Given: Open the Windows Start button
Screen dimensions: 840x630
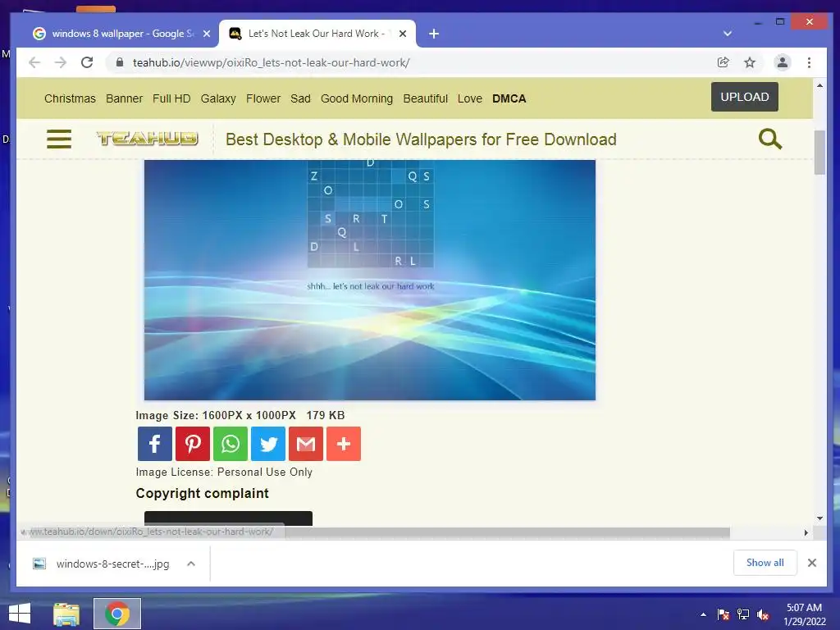Looking at the screenshot, I should click(x=20, y=614).
